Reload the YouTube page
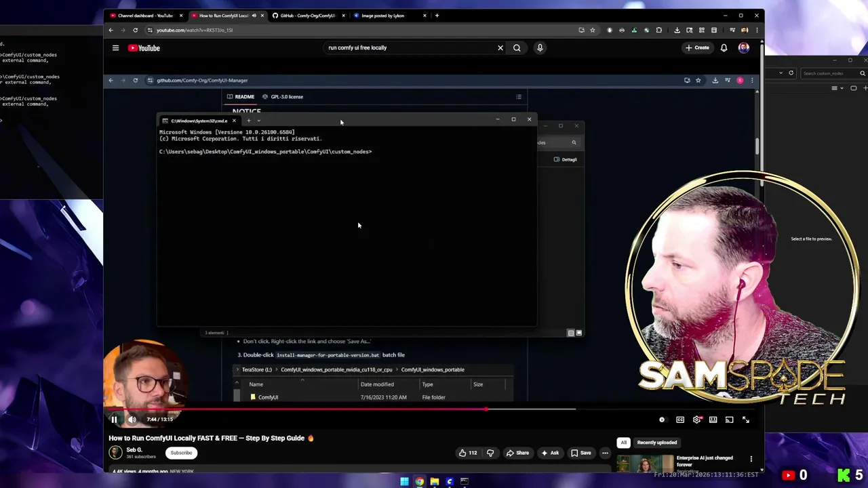The width and height of the screenshot is (868, 488). tap(135, 30)
